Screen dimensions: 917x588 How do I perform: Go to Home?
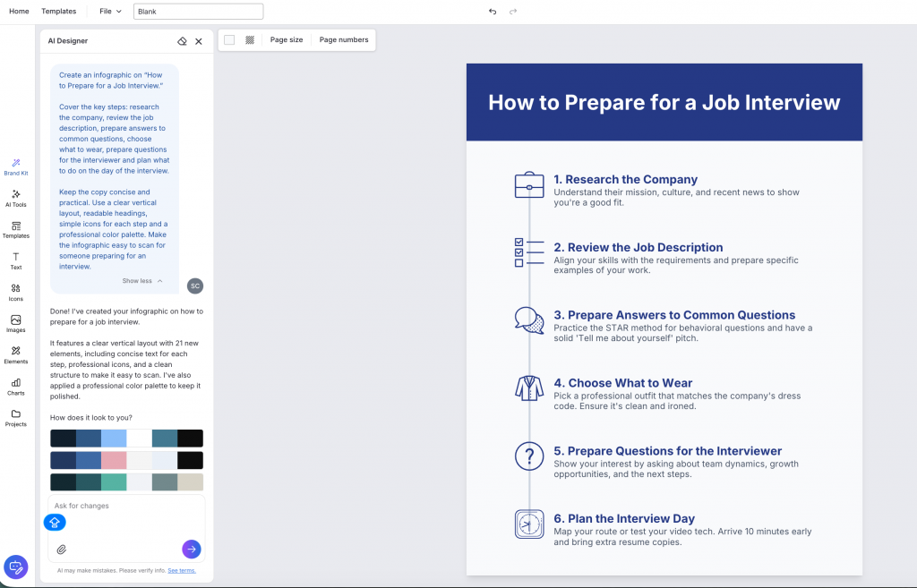click(20, 11)
